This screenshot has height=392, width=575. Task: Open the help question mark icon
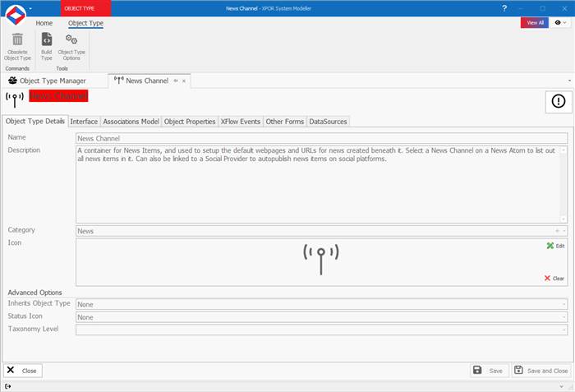pyautogui.click(x=504, y=7)
